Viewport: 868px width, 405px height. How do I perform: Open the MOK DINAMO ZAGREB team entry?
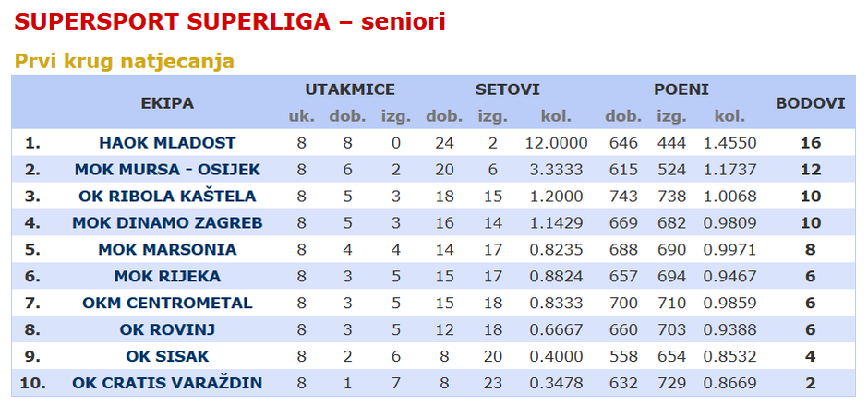tap(167, 223)
